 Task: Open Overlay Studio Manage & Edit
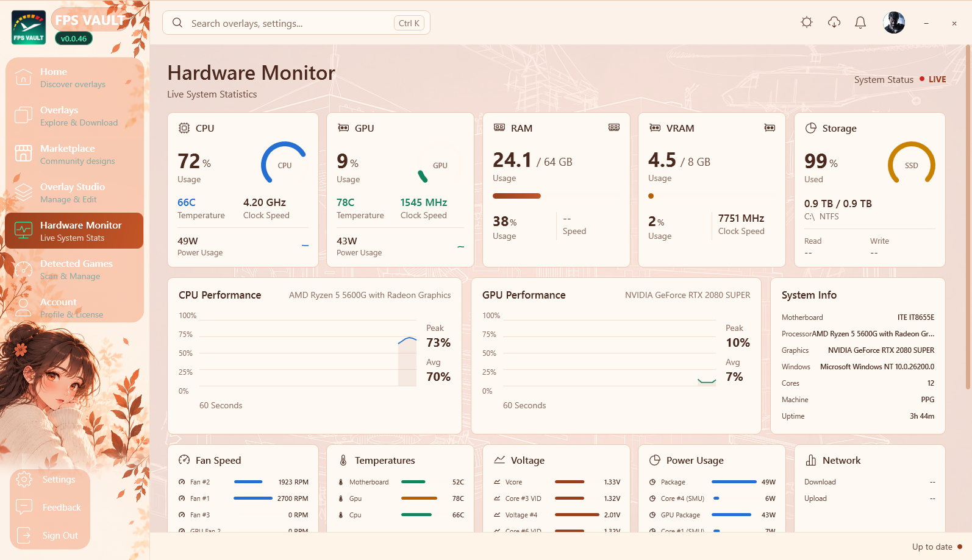pyautogui.click(x=74, y=193)
